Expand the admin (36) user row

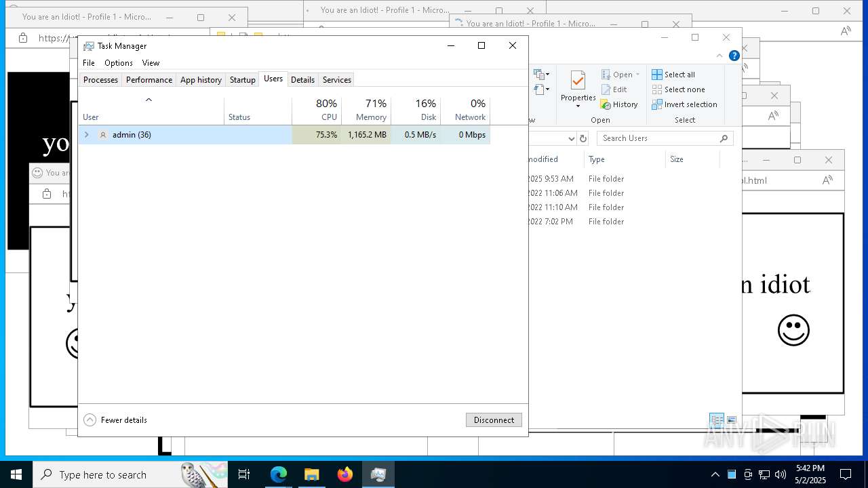click(86, 135)
